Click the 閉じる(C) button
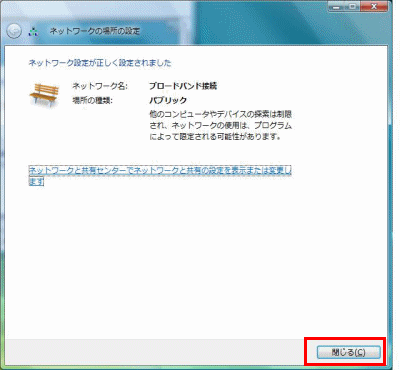 [348, 352]
